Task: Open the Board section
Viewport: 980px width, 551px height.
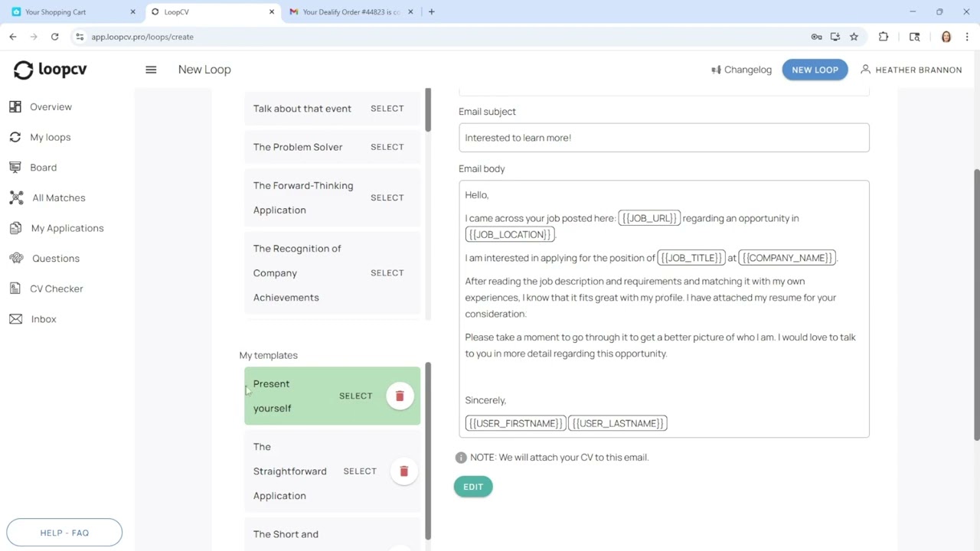Action: click(43, 168)
